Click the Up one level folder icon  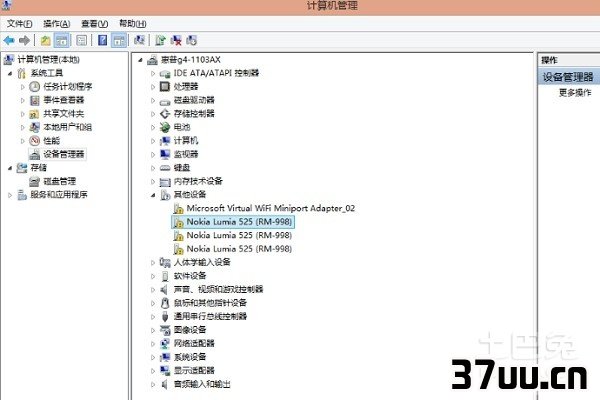point(46,40)
